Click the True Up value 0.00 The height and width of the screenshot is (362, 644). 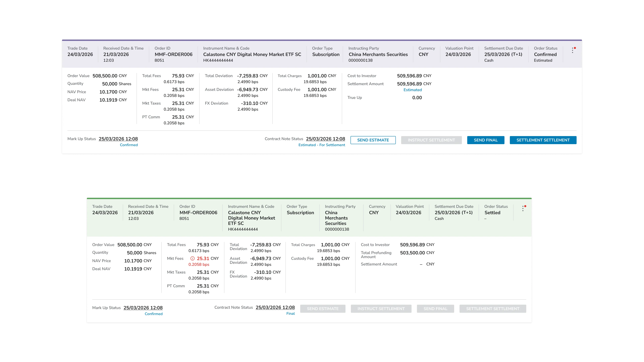tap(417, 98)
